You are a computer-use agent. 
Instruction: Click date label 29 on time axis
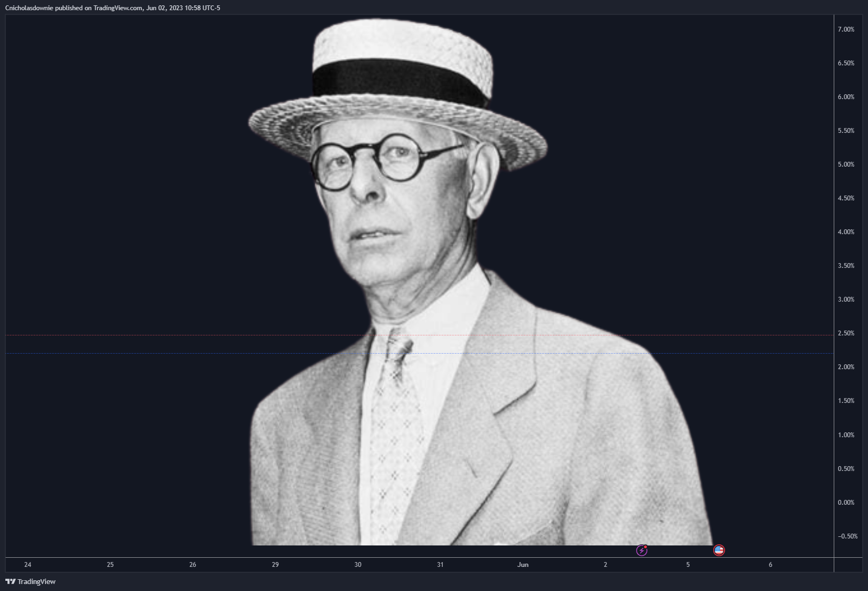275,565
